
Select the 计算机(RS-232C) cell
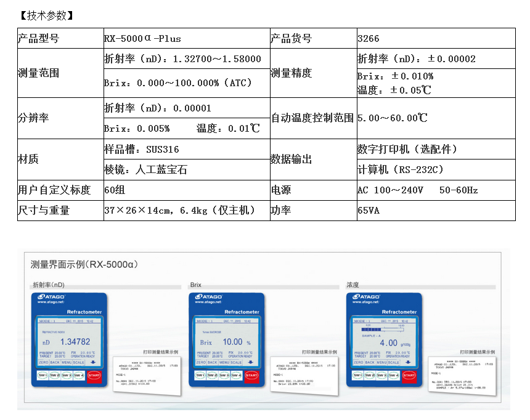pos(436,169)
